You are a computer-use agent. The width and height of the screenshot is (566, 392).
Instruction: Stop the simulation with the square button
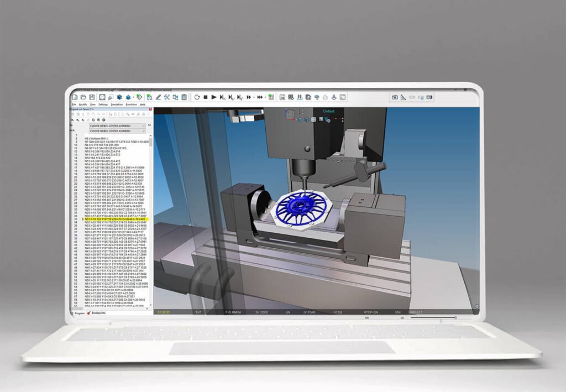(x=205, y=97)
